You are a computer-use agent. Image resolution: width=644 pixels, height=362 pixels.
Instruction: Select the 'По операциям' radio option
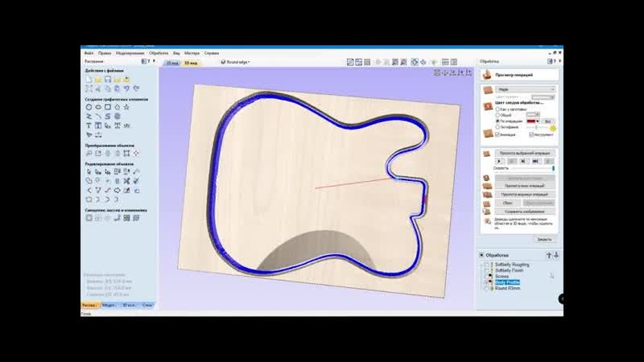point(497,121)
